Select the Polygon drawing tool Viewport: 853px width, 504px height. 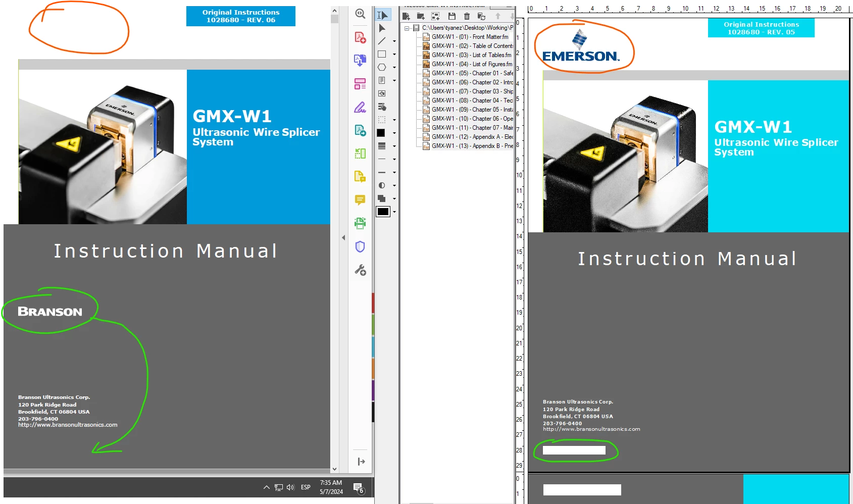tap(382, 67)
